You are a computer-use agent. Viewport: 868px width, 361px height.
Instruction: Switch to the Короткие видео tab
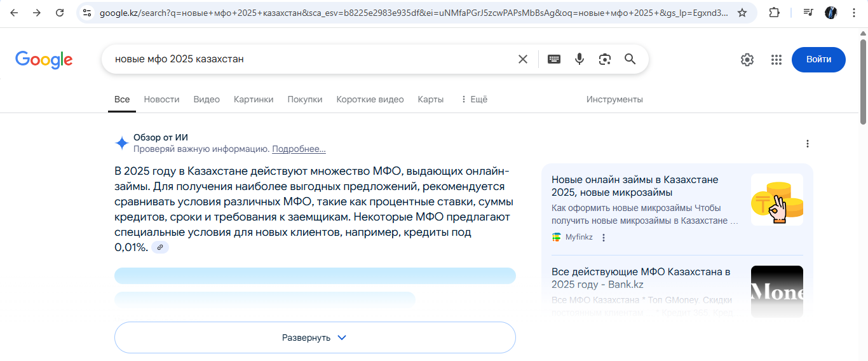370,99
